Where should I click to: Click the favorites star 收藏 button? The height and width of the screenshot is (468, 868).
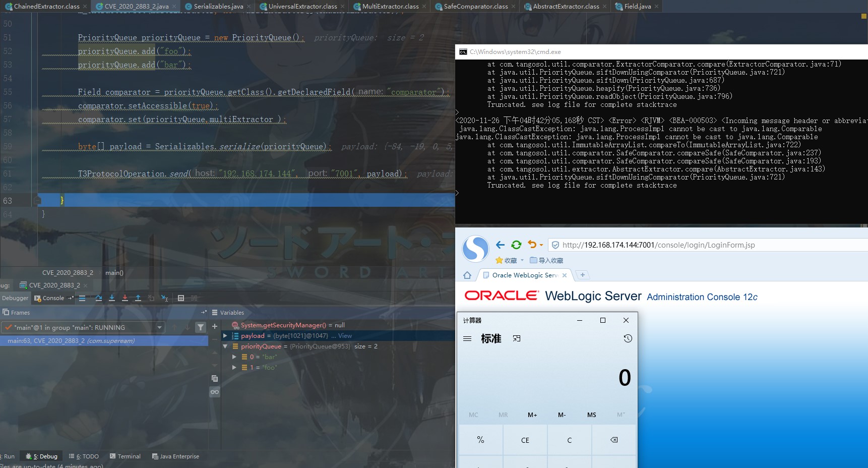click(506, 260)
